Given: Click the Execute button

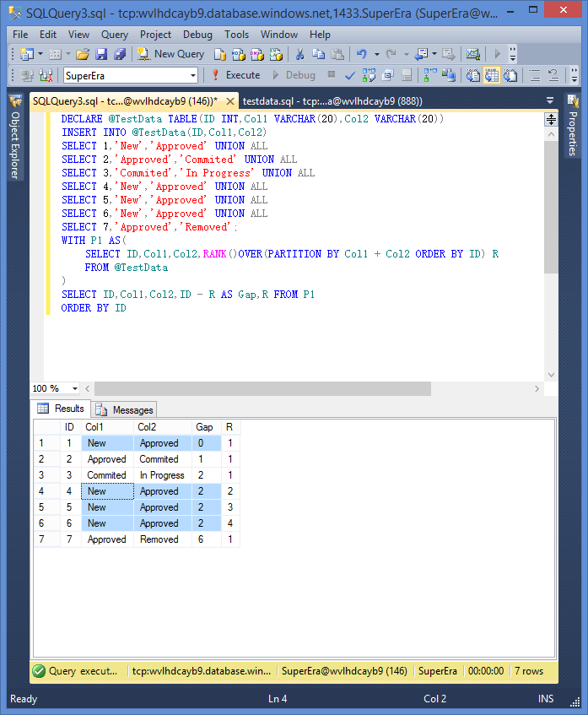Looking at the screenshot, I should (235, 75).
